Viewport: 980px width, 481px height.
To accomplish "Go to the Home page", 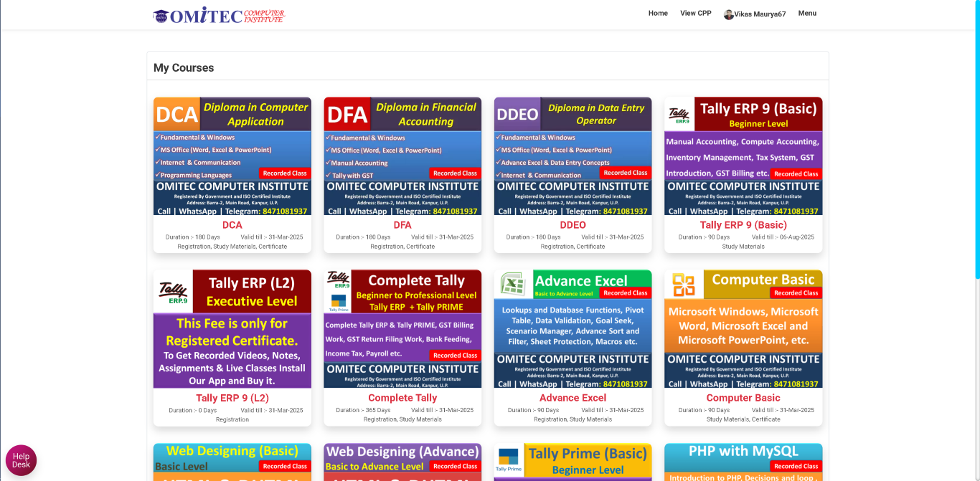I will 658,13.
